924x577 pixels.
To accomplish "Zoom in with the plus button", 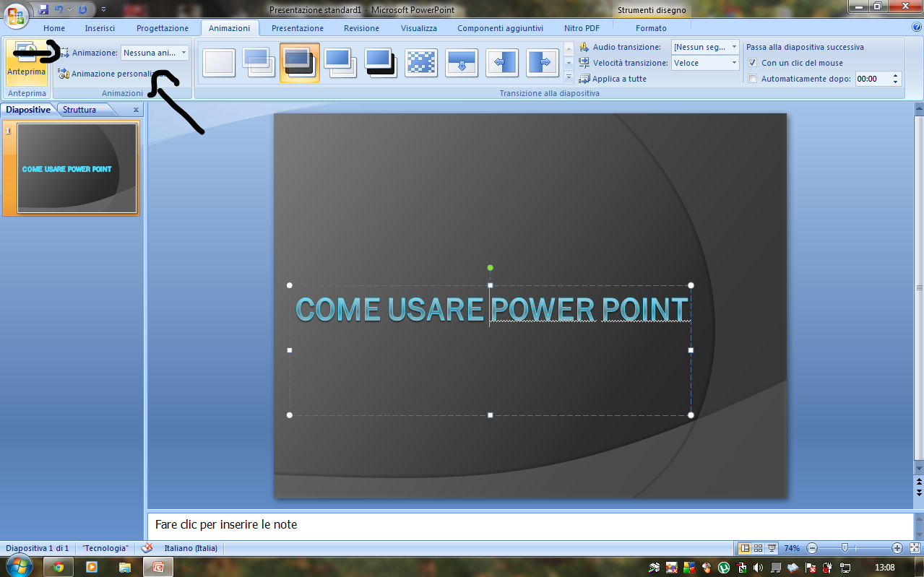I will (x=897, y=548).
